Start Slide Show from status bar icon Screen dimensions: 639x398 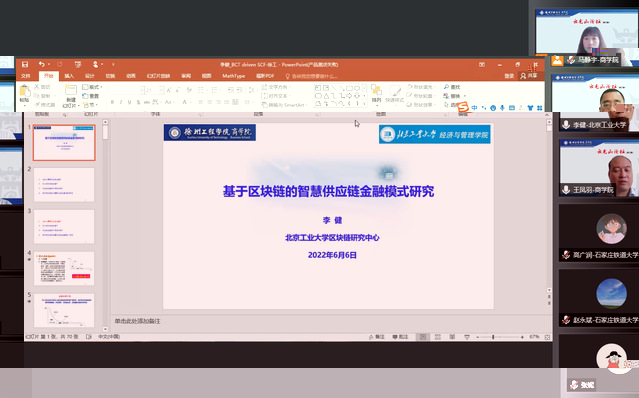(467, 337)
